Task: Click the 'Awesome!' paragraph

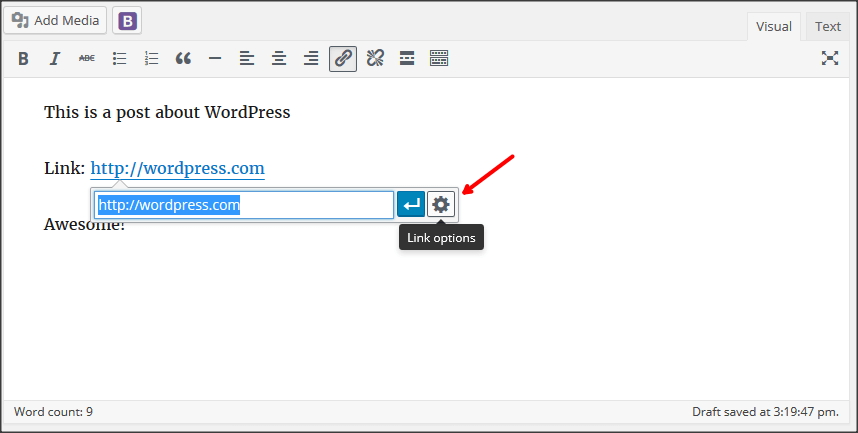Action: 84,224
